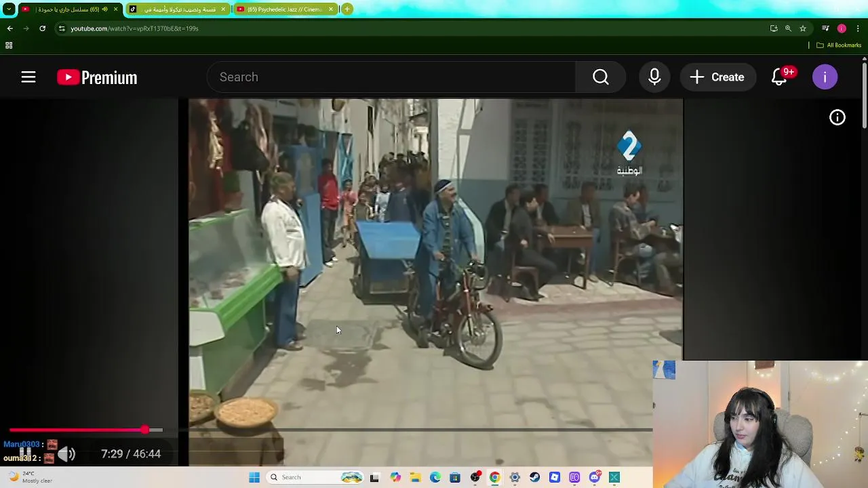This screenshot has width=868, height=488.
Task: Open Chrome three-dot menu
Action: click(858, 28)
